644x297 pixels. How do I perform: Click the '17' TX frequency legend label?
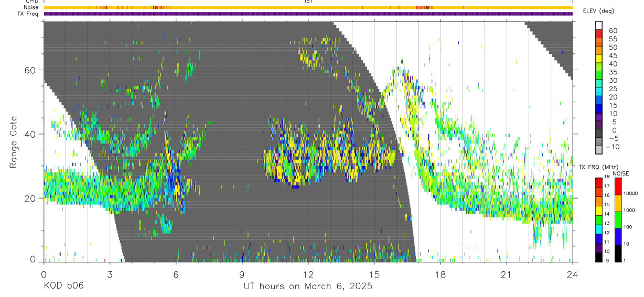[607, 186]
